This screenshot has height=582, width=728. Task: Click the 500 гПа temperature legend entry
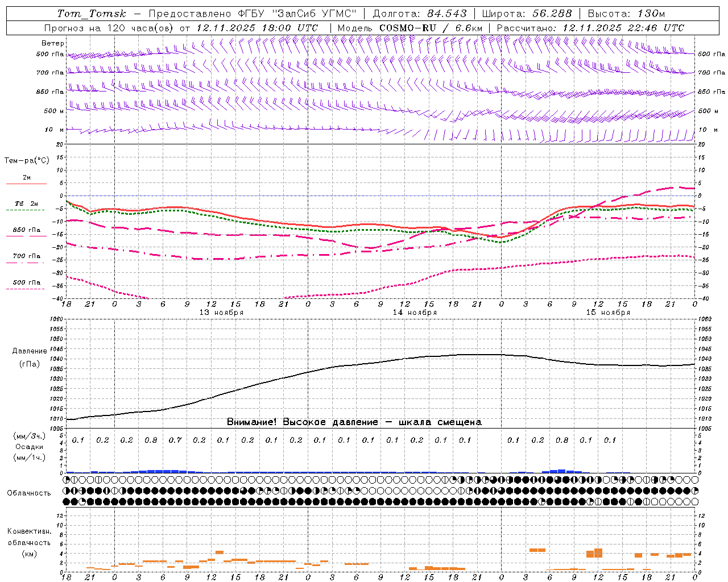click(27, 282)
